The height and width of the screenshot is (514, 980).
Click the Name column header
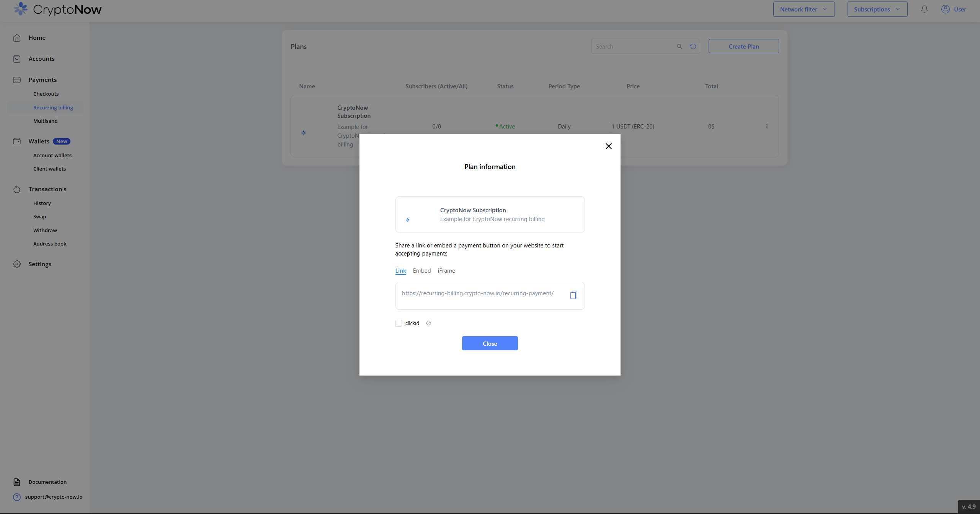307,86
